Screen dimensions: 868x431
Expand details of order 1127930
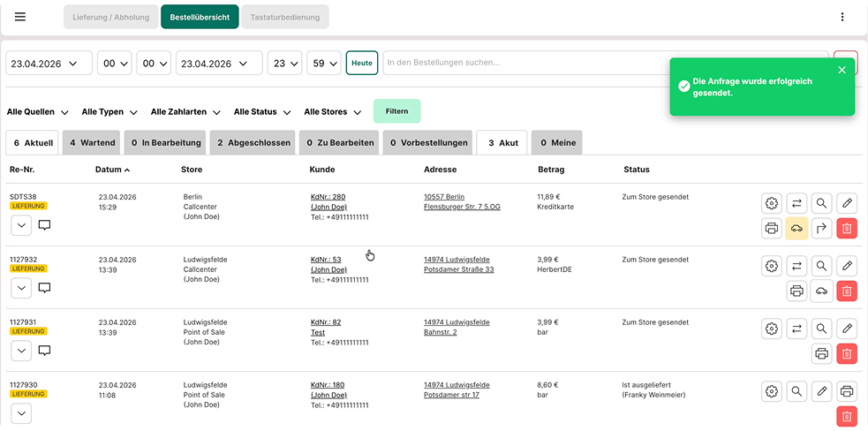pyautogui.click(x=21, y=413)
